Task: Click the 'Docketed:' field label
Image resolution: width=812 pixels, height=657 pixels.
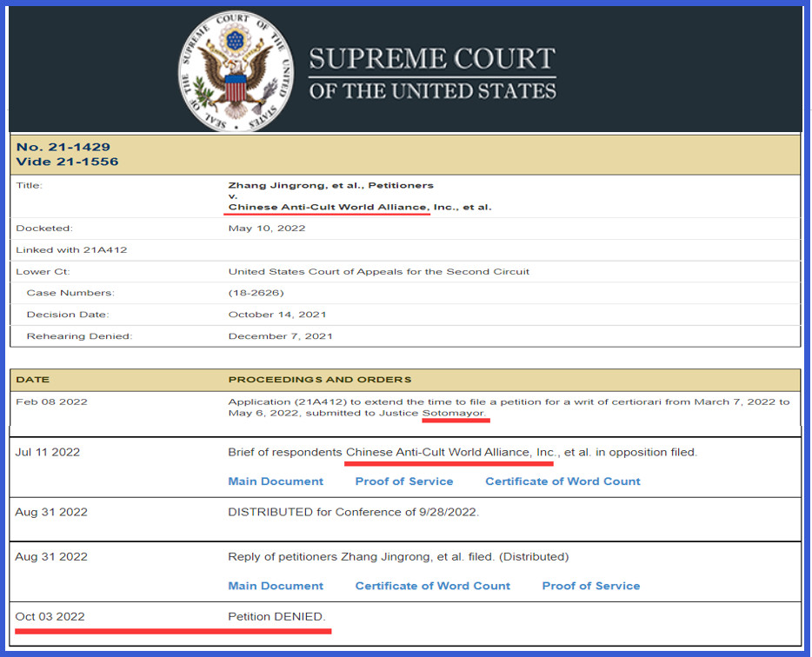Action: tap(44, 229)
